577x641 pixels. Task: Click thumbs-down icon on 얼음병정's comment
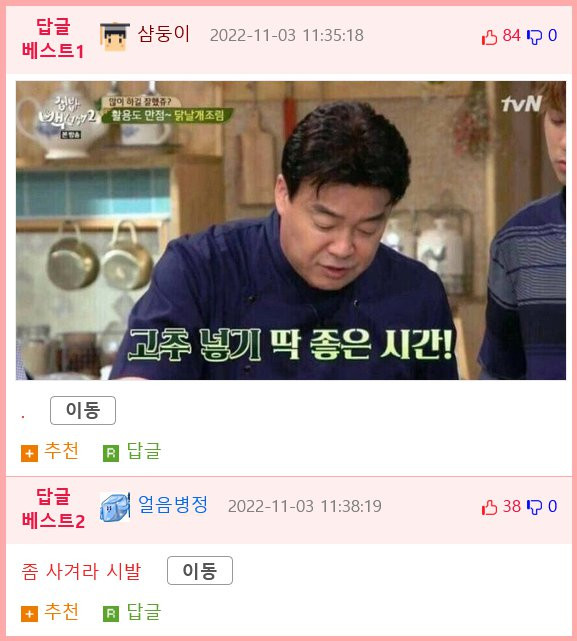pos(534,507)
